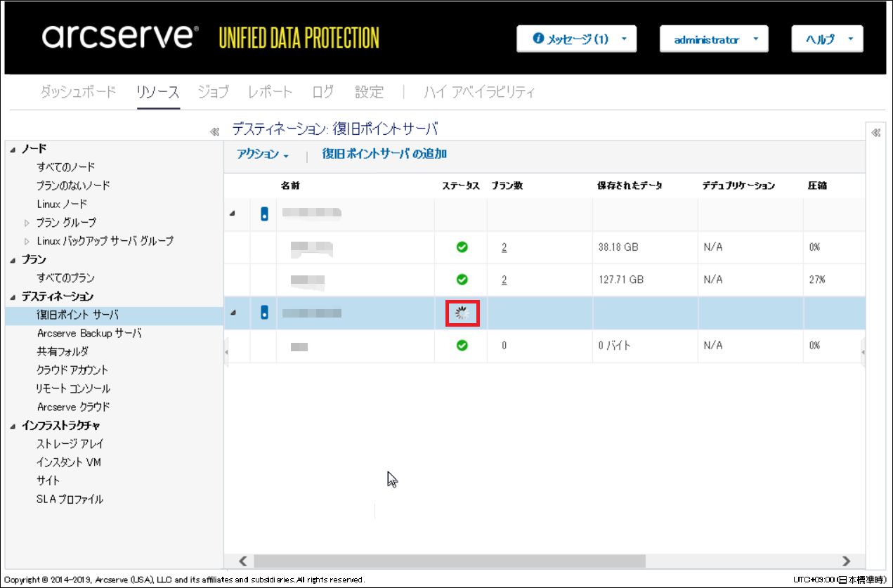Click the デデュプリケーション column header
Viewport: 893px width, 588px height.
coord(738,185)
